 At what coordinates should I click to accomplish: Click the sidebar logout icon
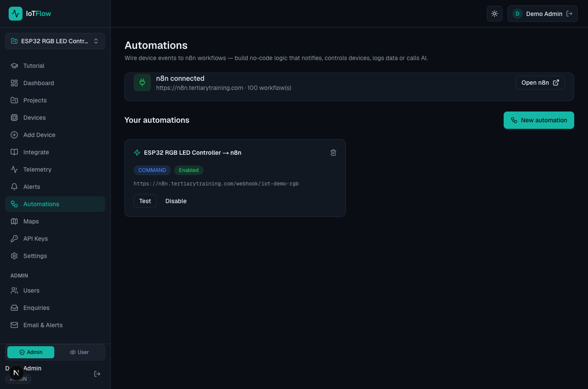(97, 374)
